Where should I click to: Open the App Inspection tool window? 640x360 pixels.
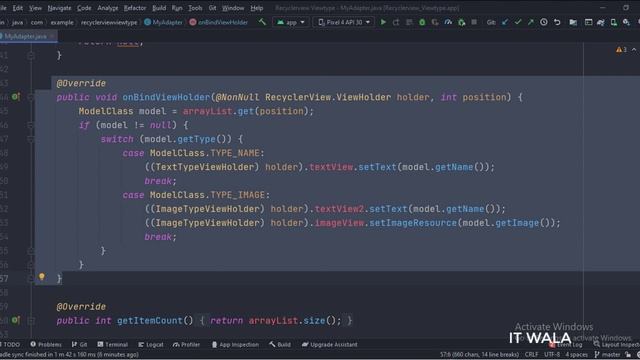(x=235, y=344)
